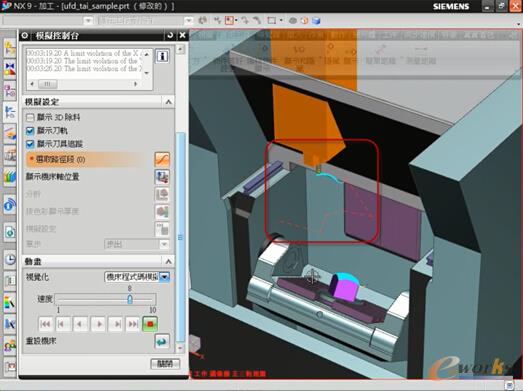Click the blue cube icon in top toolbar
This screenshot has height=391, width=523.
coord(316,21)
